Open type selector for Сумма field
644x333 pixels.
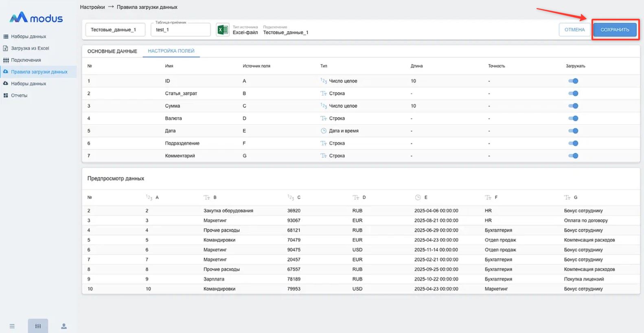(342, 106)
